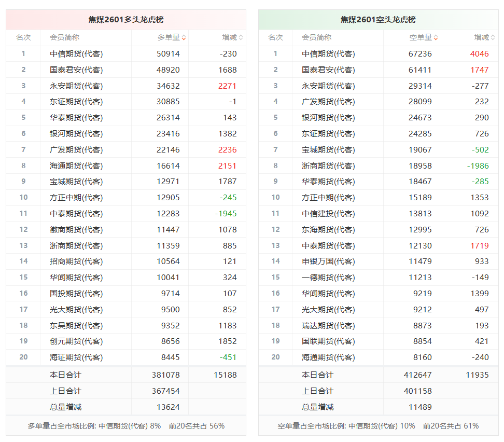
Task: Select 中泰期货(代客) in long table
Action: [76, 214]
